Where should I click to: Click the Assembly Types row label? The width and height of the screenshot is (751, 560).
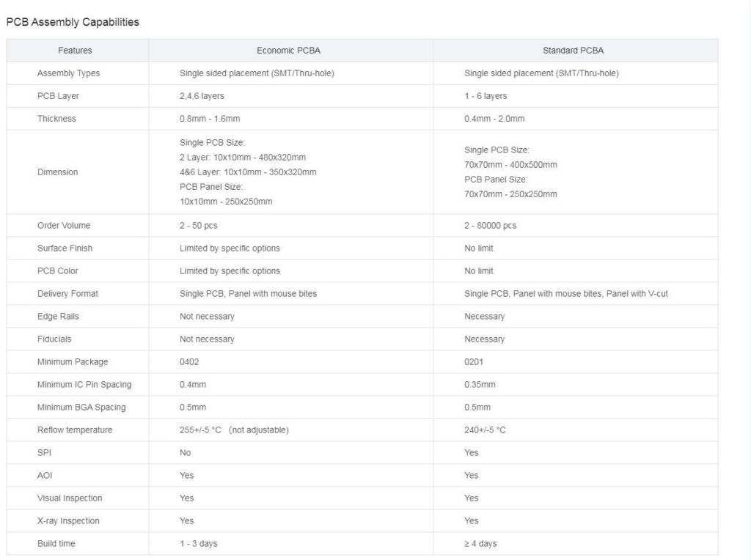pos(68,73)
